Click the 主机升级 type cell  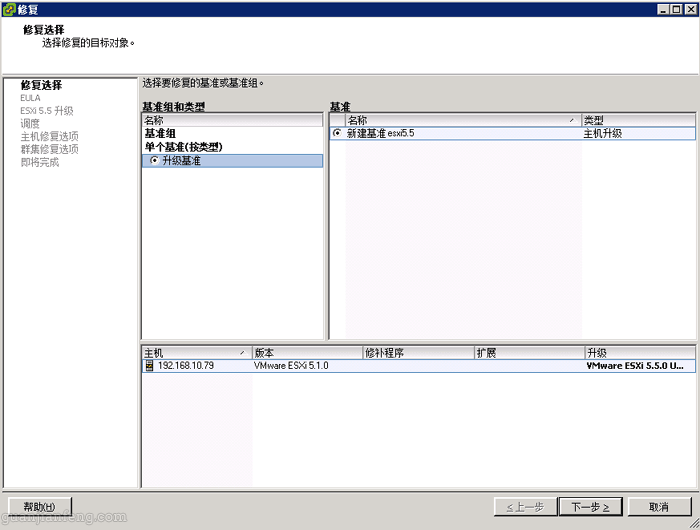coord(603,133)
